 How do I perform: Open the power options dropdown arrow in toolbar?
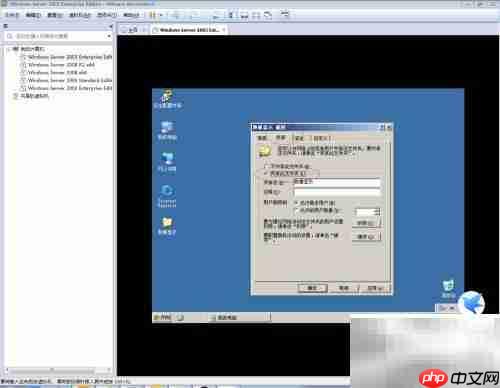pos(160,15)
